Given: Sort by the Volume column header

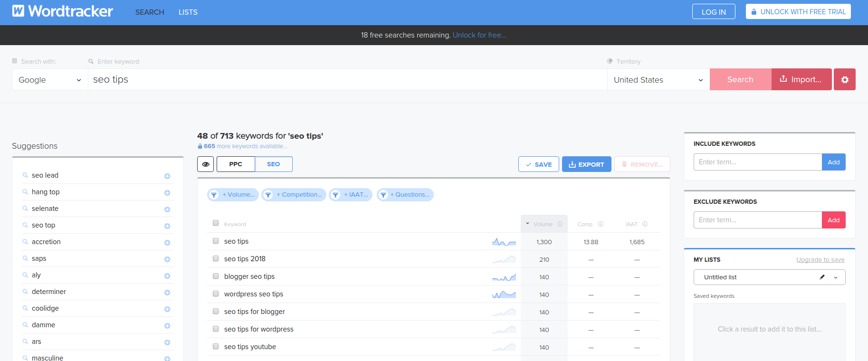Looking at the screenshot, I should (x=543, y=224).
